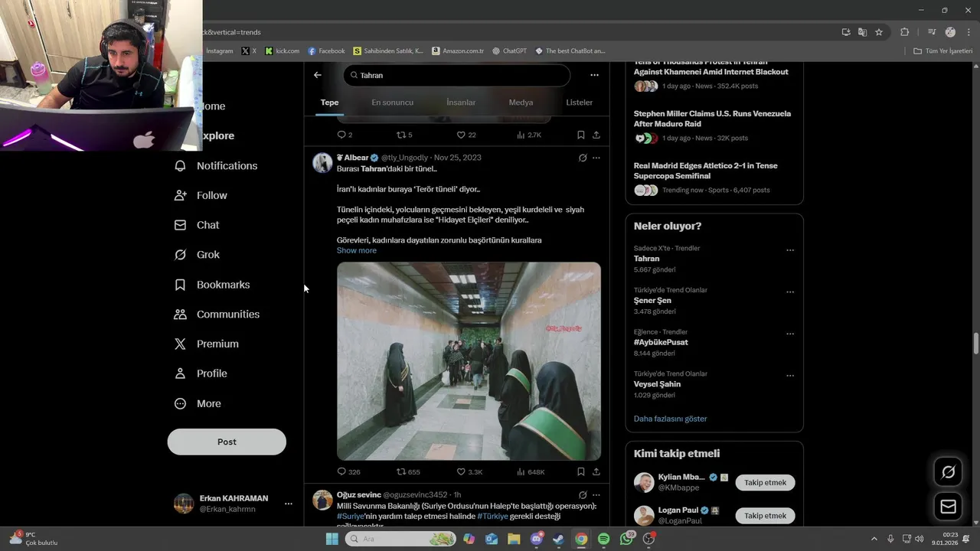Open ChatGPT bookmark in bookmarks bar
The height and width of the screenshot is (551, 980).
[509, 51]
